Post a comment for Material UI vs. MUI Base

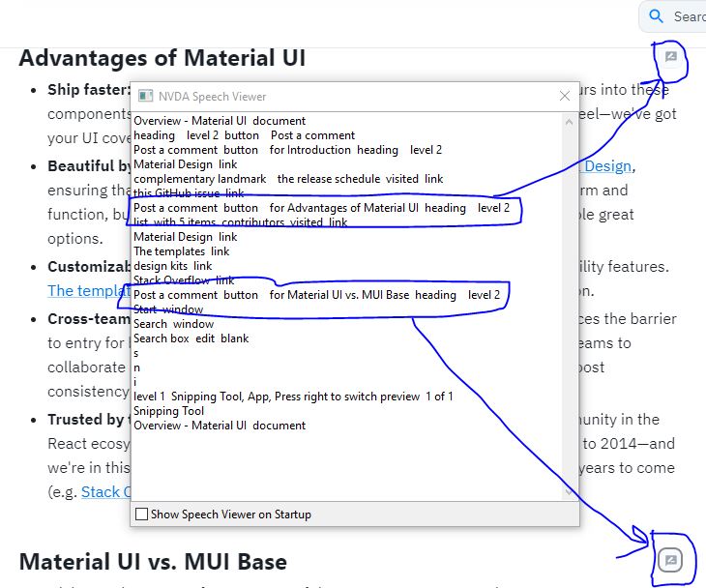coord(670,561)
